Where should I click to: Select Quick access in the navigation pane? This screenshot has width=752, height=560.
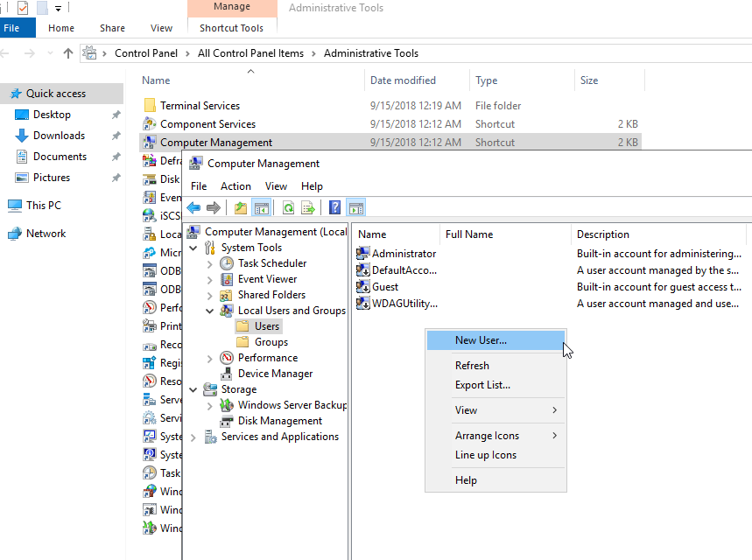click(62, 94)
